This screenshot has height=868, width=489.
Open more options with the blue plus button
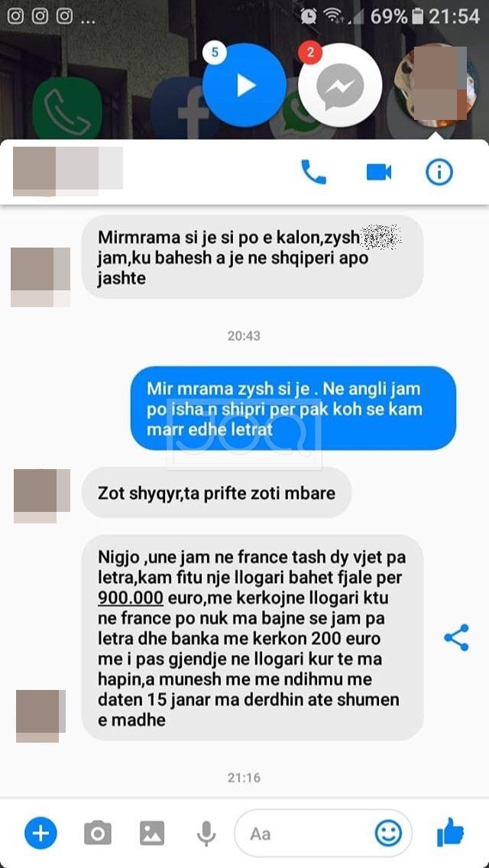(x=40, y=833)
